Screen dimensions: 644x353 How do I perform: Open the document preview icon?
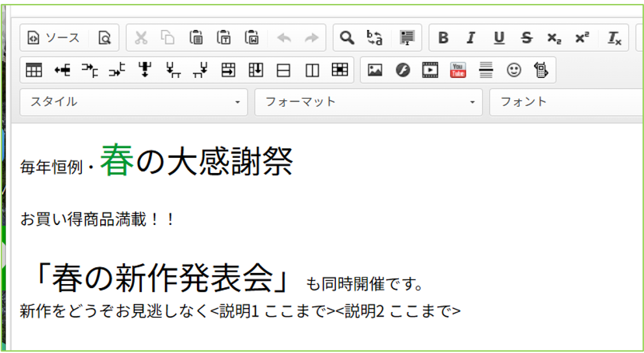click(105, 38)
